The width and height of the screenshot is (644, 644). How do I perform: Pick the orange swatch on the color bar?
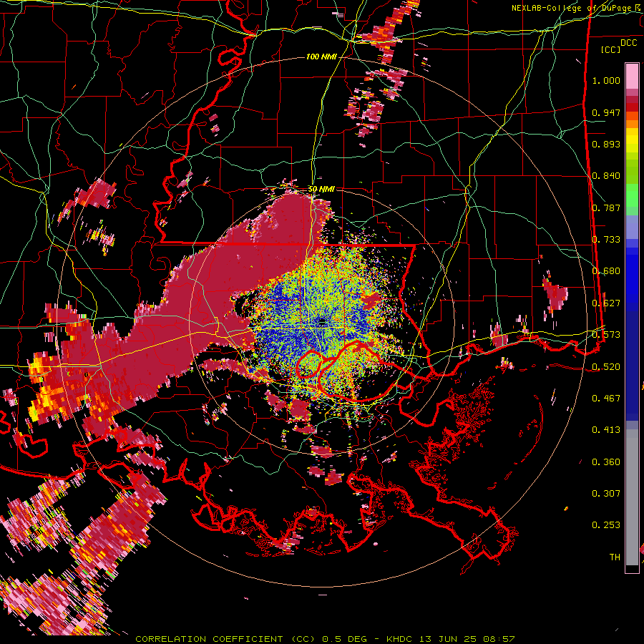(632, 124)
